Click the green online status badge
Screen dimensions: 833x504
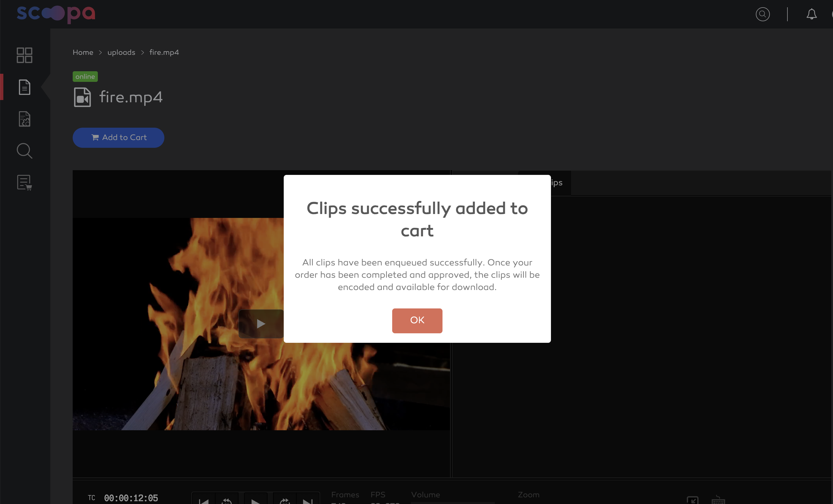(x=85, y=76)
